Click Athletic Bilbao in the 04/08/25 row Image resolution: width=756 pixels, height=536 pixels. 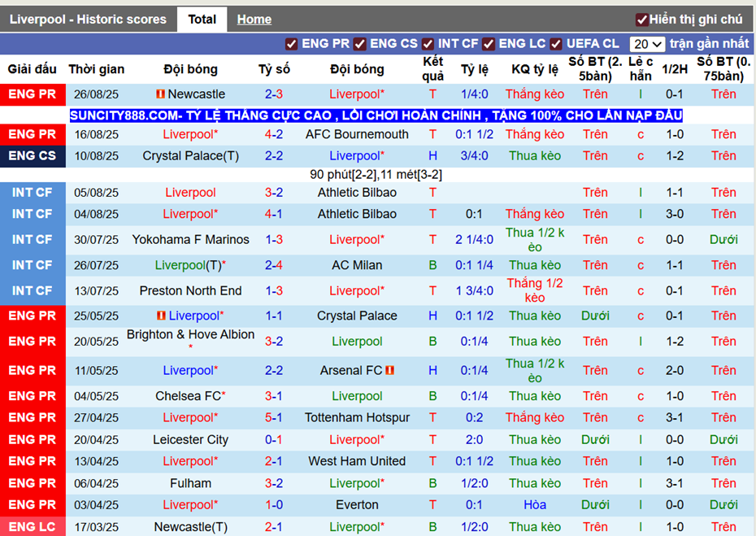pyautogui.click(x=357, y=214)
